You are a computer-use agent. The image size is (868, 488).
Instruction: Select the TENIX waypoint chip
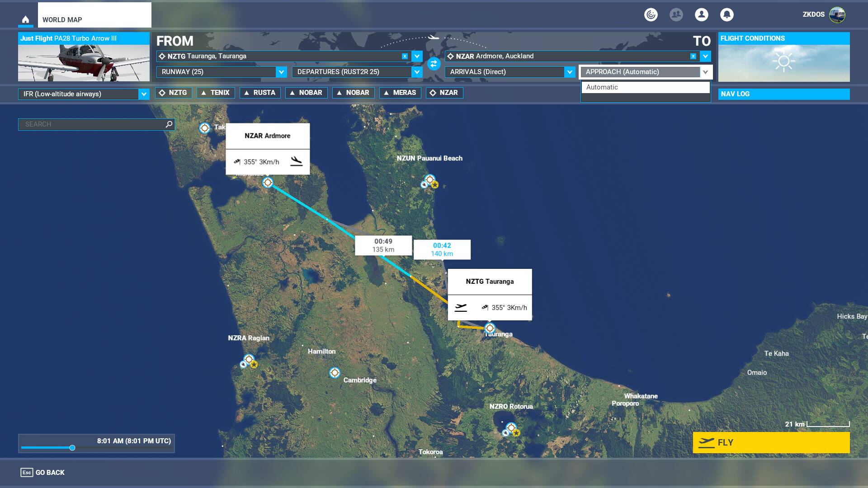[216, 93]
